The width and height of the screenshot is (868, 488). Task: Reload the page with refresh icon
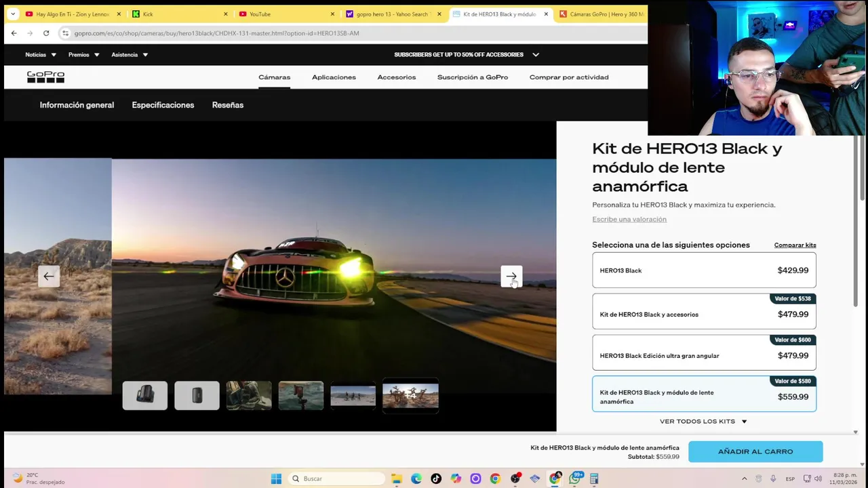[46, 33]
